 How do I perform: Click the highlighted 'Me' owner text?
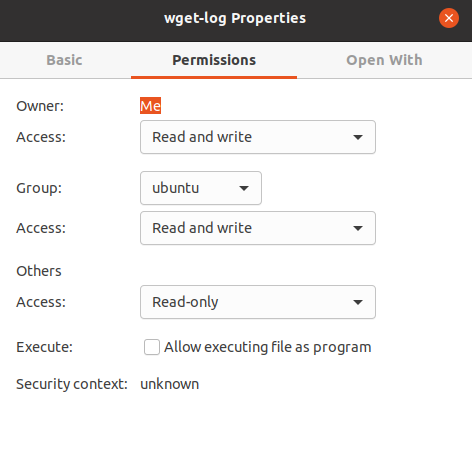coord(150,106)
